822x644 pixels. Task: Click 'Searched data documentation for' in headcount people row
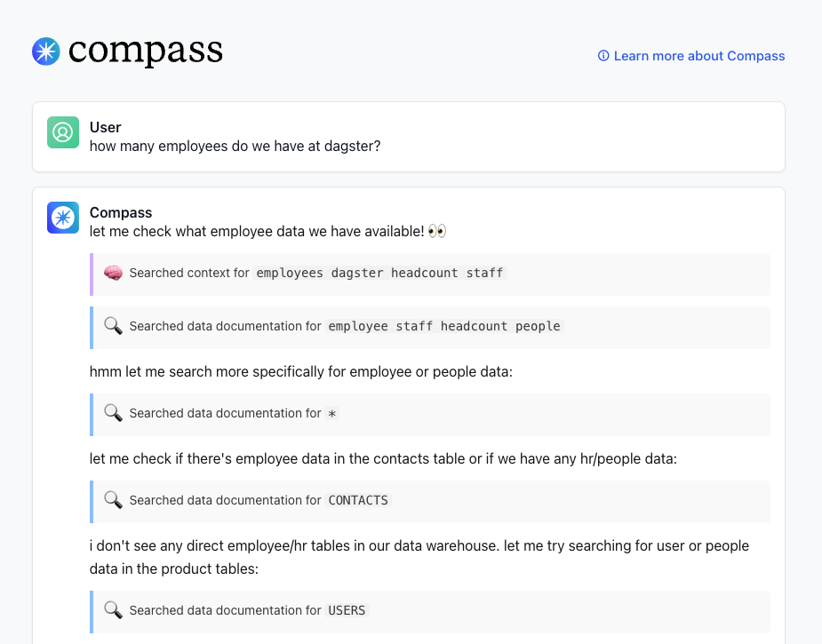pyautogui.click(x=226, y=326)
